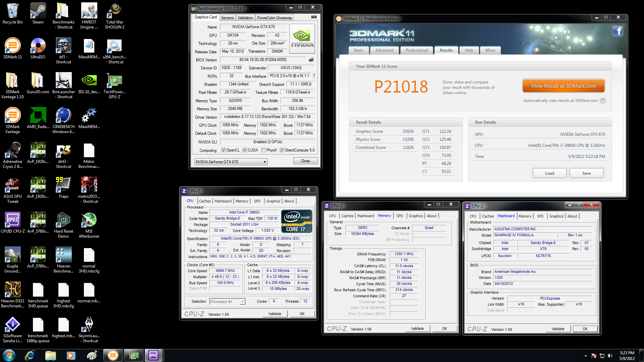Click the BIOS save chip icon
Viewport: 644px width, 362px height.
coord(311,60)
